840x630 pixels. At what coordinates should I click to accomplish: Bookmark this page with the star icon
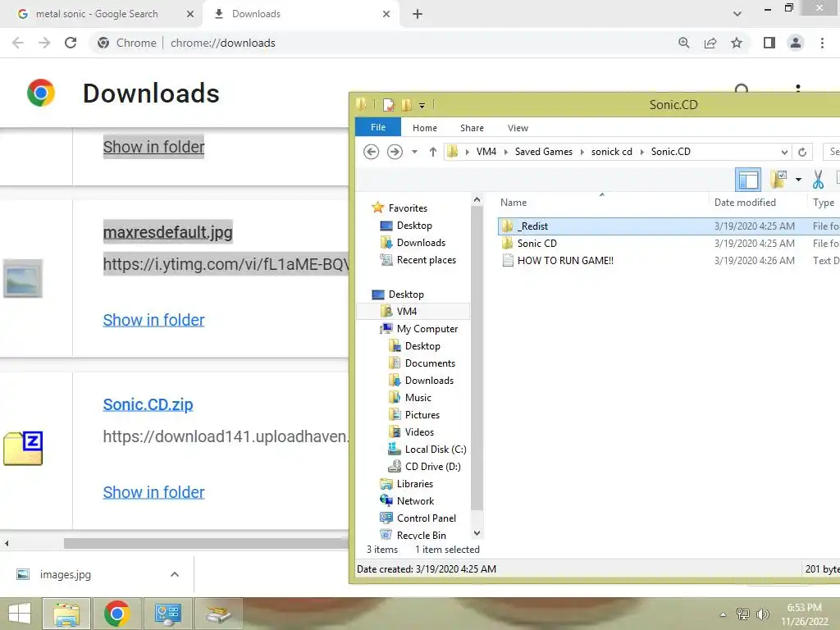[x=737, y=43]
